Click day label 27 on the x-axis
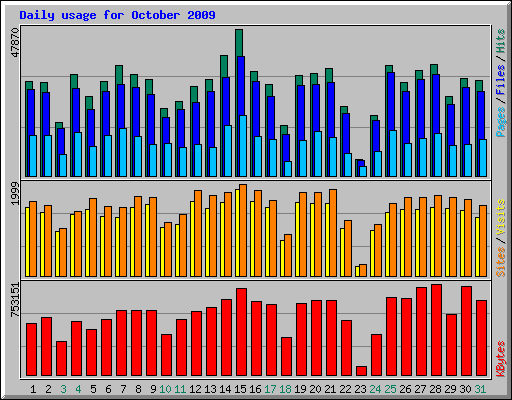The image size is (512, 400). coord(420,389)
